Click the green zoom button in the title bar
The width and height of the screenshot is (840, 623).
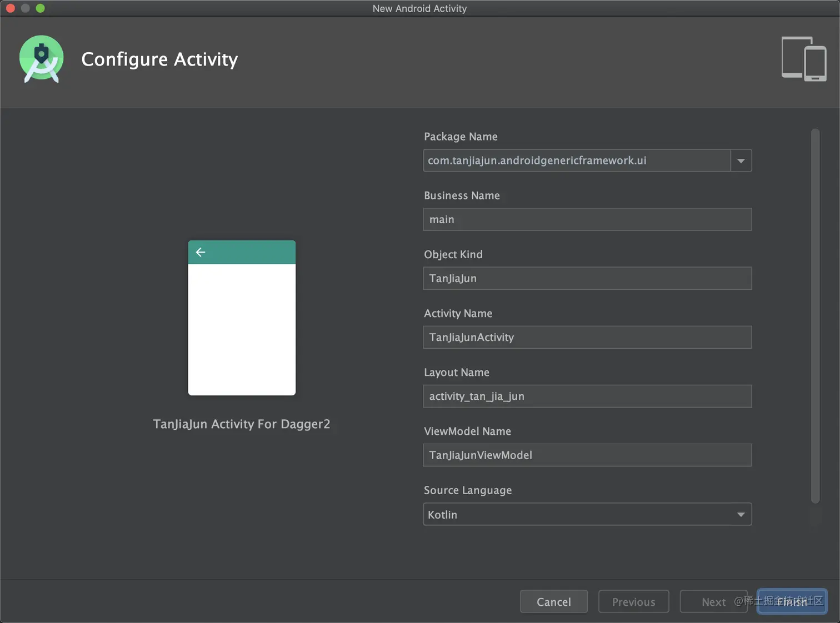click(39, 8)
